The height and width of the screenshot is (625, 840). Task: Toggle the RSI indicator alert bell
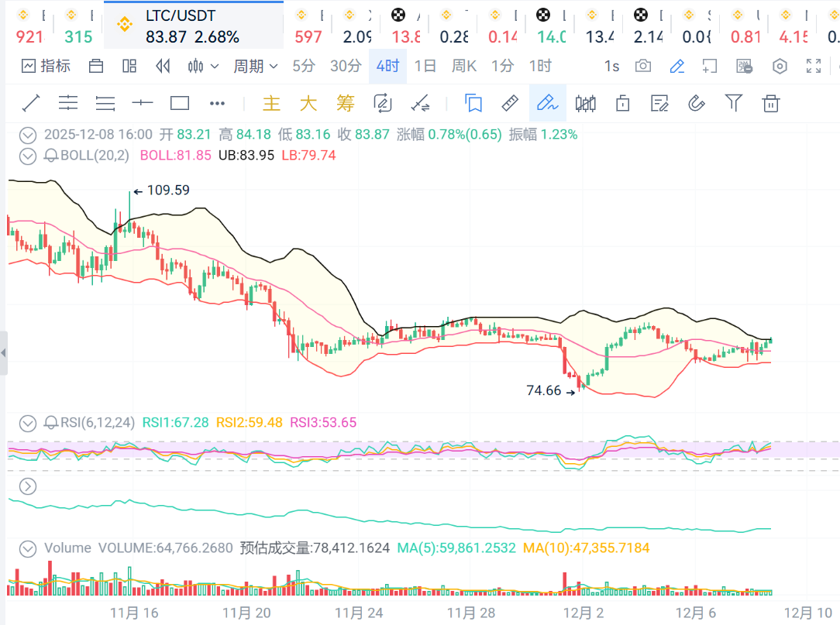[51, 423]
